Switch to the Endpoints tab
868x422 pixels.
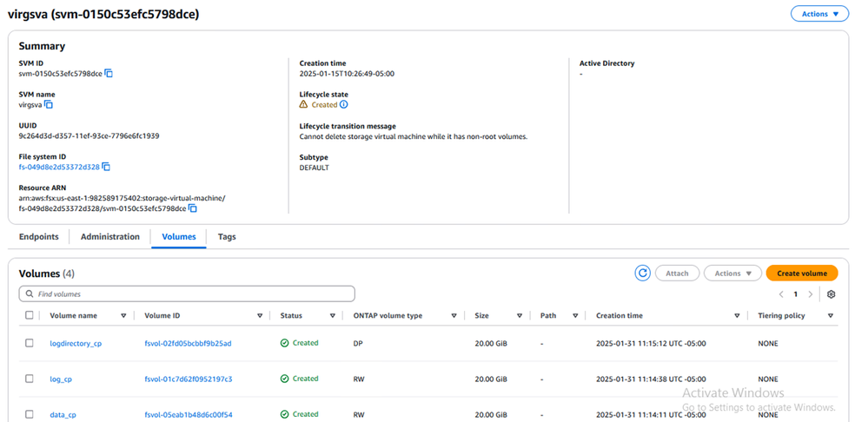click(39, 237)
